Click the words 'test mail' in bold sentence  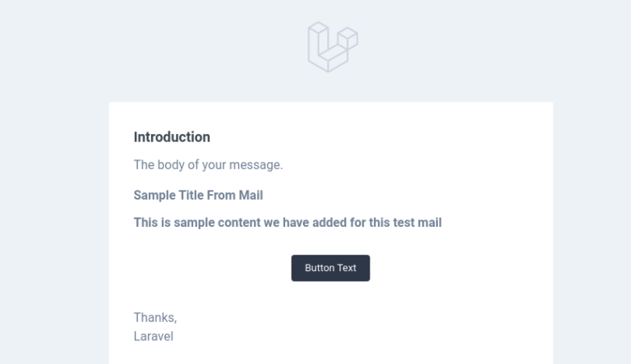click(417, 223)
